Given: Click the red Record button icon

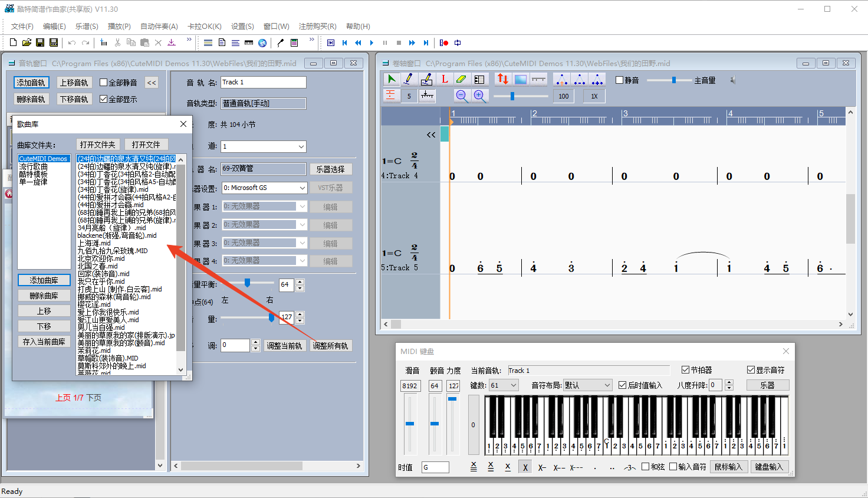Looking at the screenshot, I should click(x=444, y=42).
